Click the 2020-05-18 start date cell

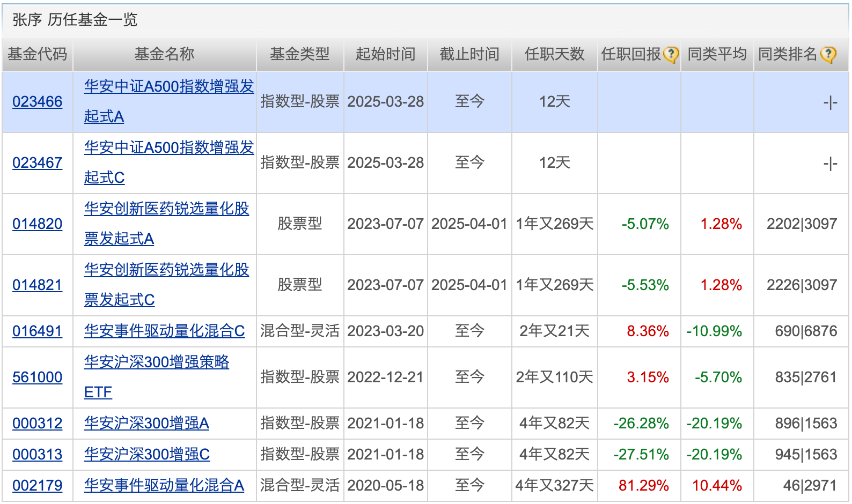point(386,485)
